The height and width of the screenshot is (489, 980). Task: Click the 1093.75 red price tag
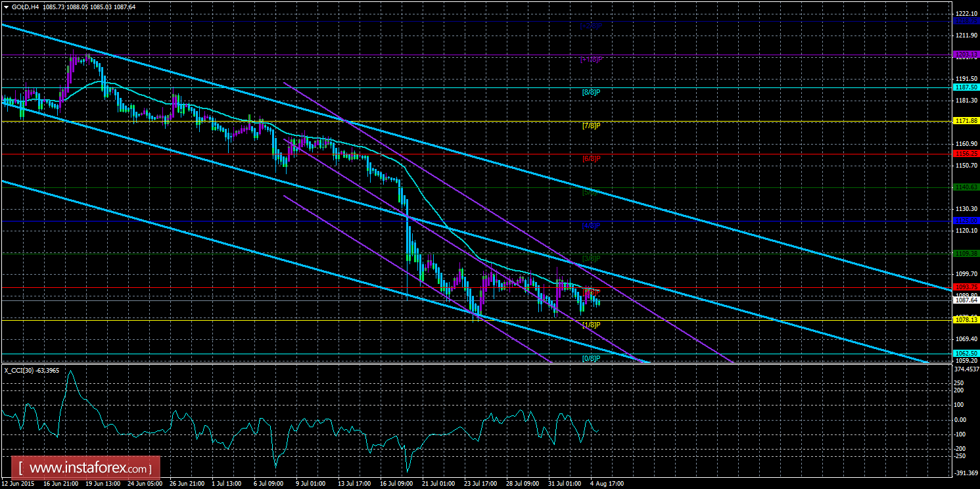tap(966, 287)
